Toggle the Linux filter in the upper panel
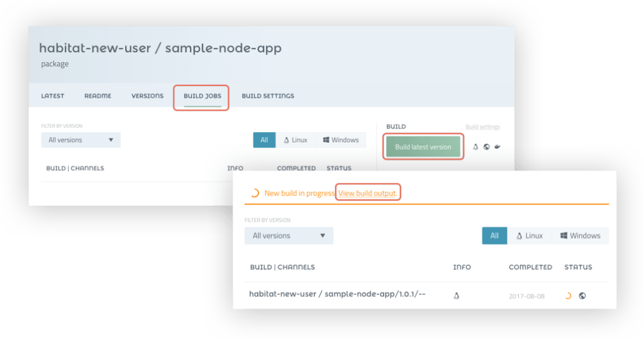644x339 pixels. click(x=296, y=140)
